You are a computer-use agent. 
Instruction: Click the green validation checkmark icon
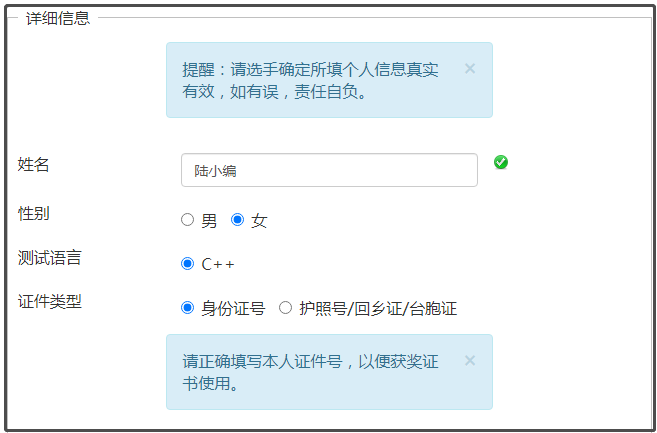(x=501, y=162)
